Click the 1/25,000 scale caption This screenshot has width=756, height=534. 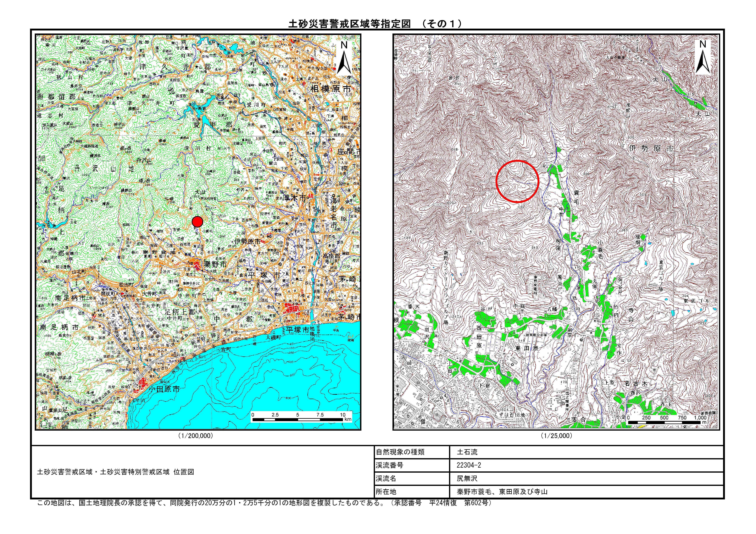[556, 436]
